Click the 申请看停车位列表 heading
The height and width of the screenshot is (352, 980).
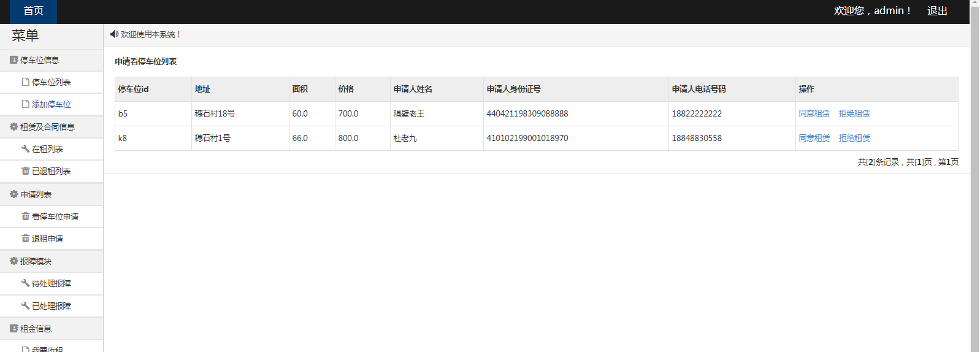click(146, 61)
